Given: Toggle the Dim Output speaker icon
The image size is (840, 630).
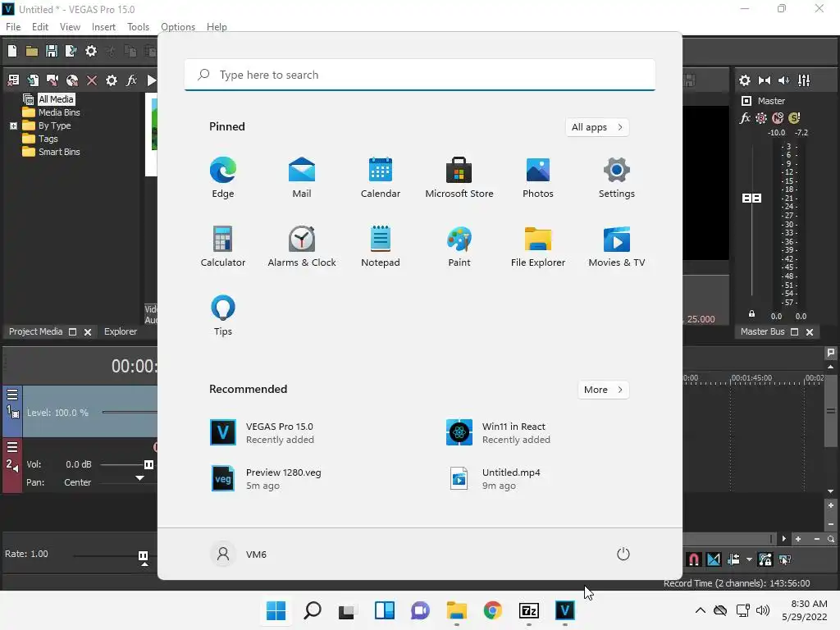Looking at the screenshot, I should pos(783,80).
